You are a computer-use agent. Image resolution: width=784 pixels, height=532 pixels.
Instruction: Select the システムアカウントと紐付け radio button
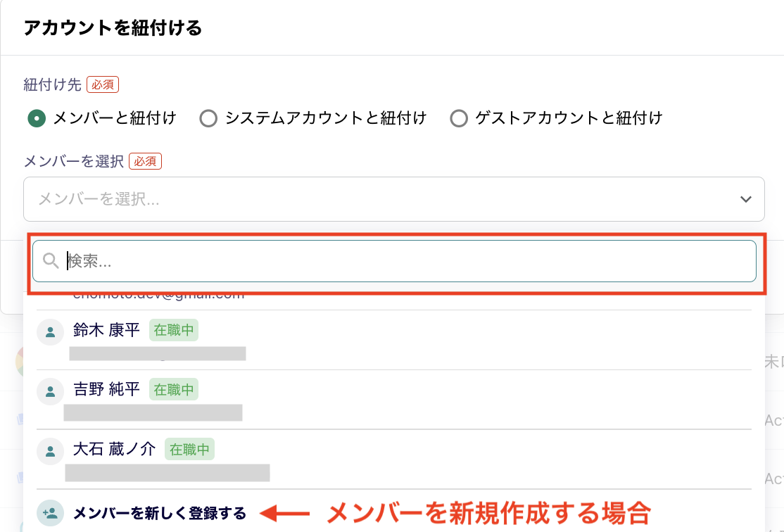coord(208,118)
